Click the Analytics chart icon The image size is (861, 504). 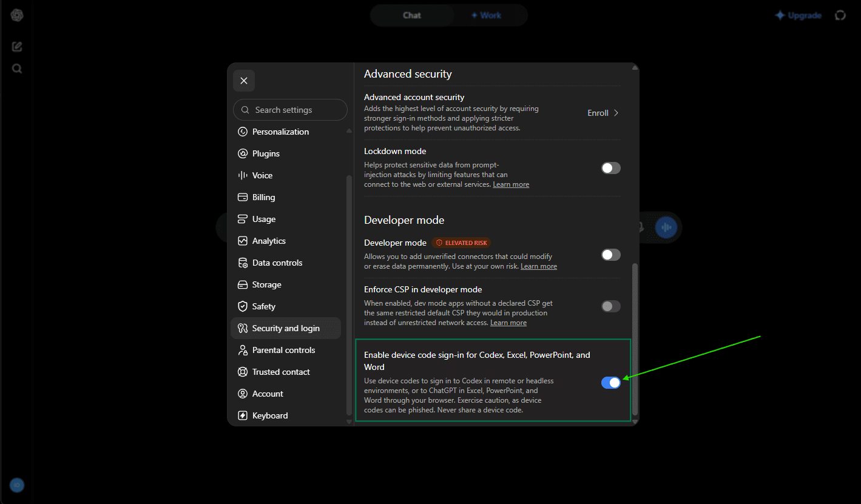pos(243,241)
